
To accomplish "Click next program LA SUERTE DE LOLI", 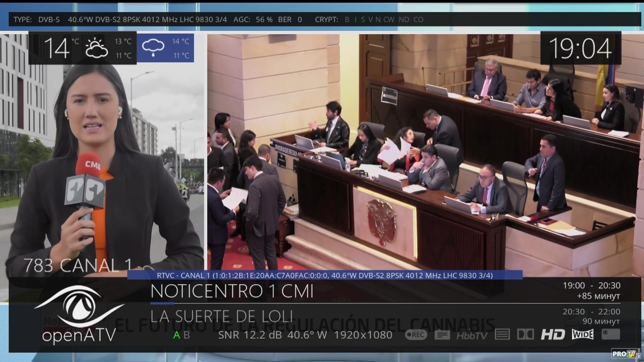I will [221, 316].
